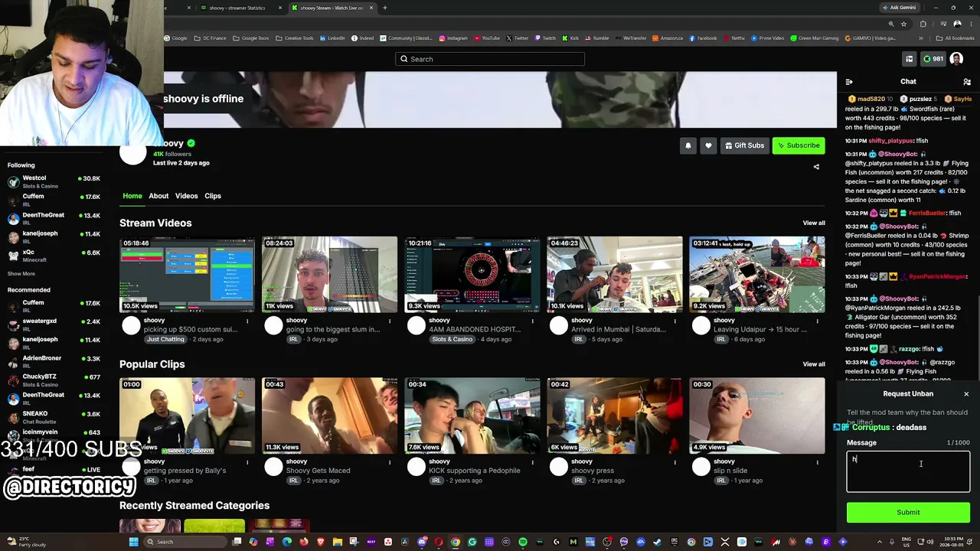This screenshot has height=551, width=980.
Task: Open the biggest slum stream thumbnail
Action: click(329, 275)
